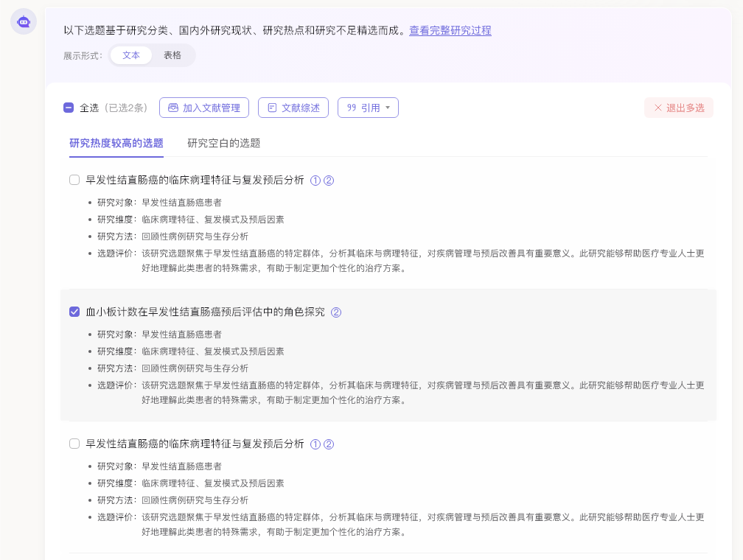743x560 pixels.
Task: Open 文献综述 with its document icon
Action: click(x=272, y=108)
